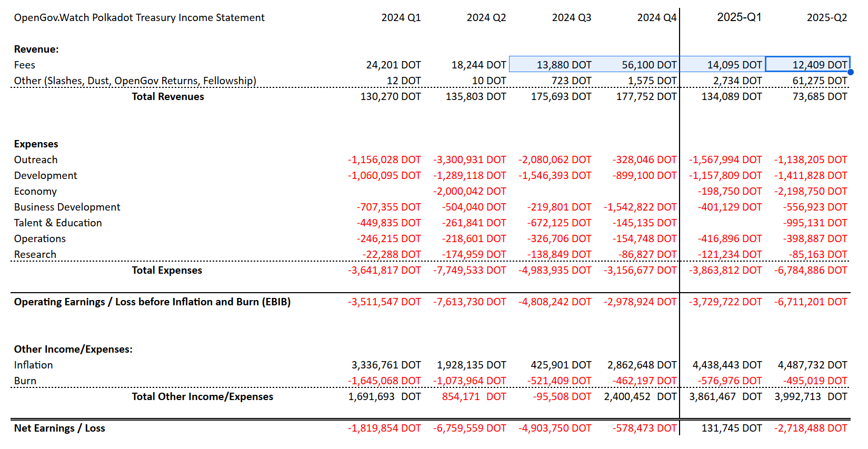Click the Fees row label
Screen dimensions: 868x449
coord(25,65)
